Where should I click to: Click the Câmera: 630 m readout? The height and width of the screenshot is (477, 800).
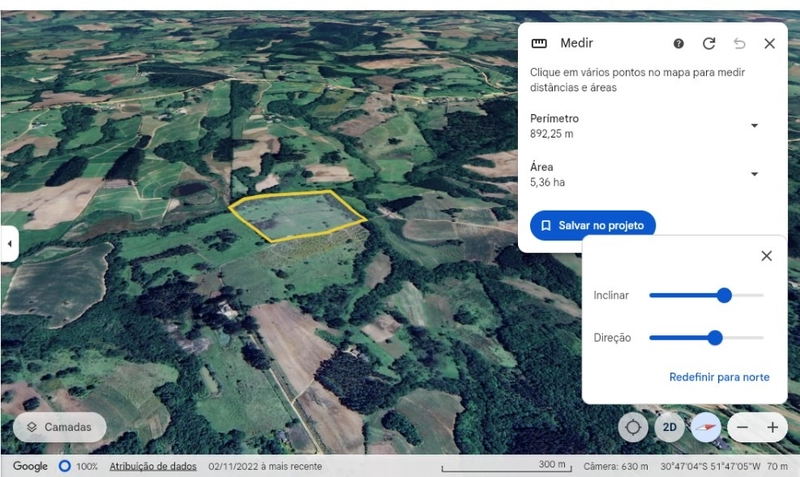(616, 466)
